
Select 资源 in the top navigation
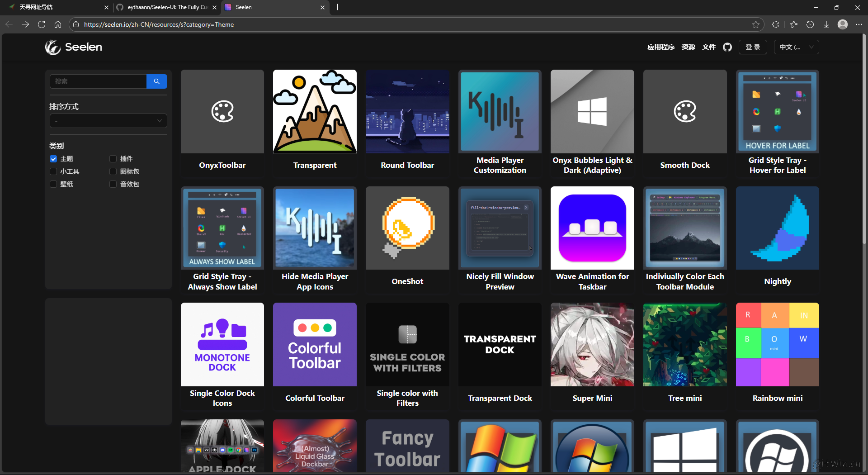pyautogui.click(x=688, y=47)
